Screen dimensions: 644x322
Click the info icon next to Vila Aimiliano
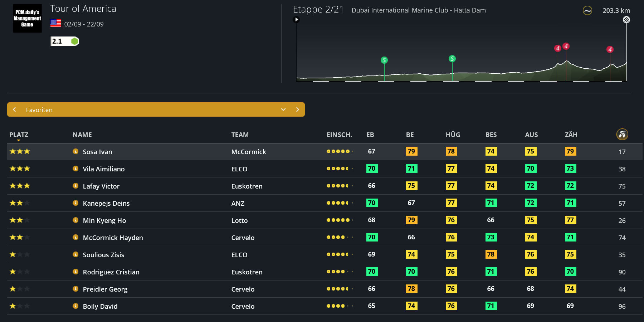pyautogui.click(x=75, y=169)
